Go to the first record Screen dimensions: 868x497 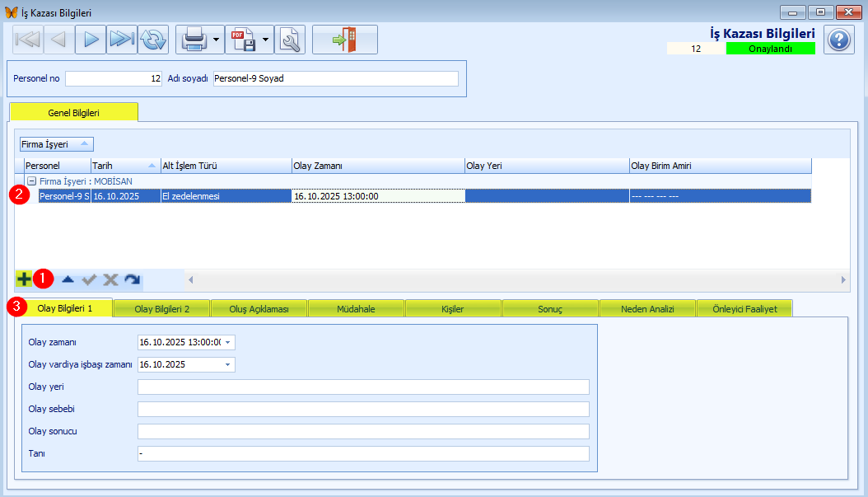coord(28,39)
